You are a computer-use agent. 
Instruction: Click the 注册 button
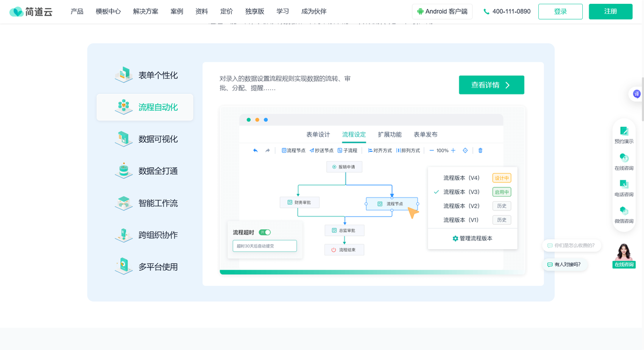pyautogui.click(x=610, y=11)
